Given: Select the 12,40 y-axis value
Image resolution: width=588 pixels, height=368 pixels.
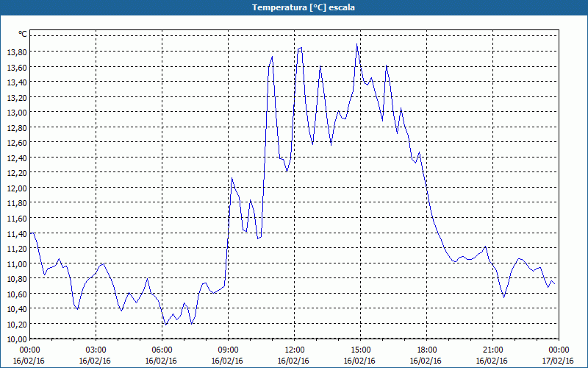Looking at the screenshot, I should tap(16, 158).
